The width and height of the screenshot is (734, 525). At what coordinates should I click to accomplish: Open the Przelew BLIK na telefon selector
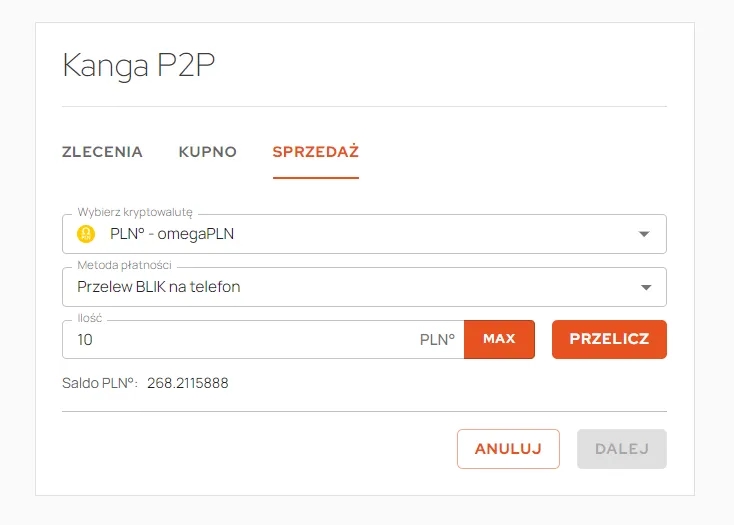tap(364, 287)
